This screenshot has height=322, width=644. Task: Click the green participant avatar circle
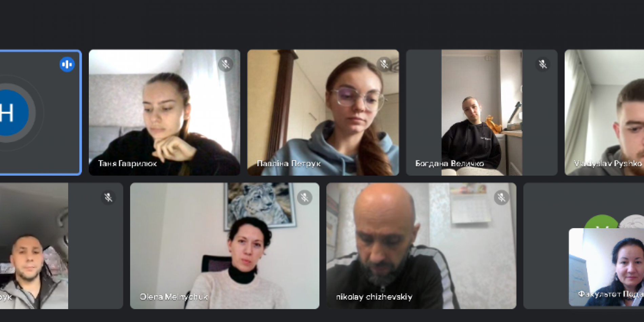[602, 222]
